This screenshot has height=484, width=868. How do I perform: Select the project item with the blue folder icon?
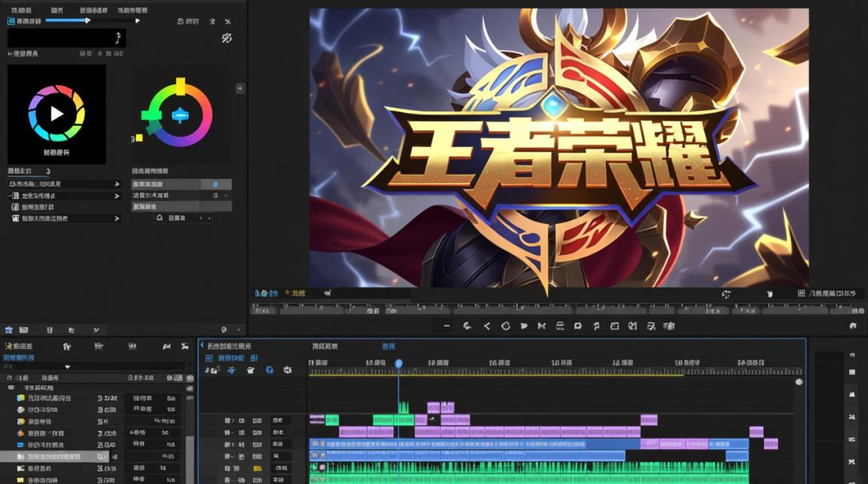(x=21, y=445)
